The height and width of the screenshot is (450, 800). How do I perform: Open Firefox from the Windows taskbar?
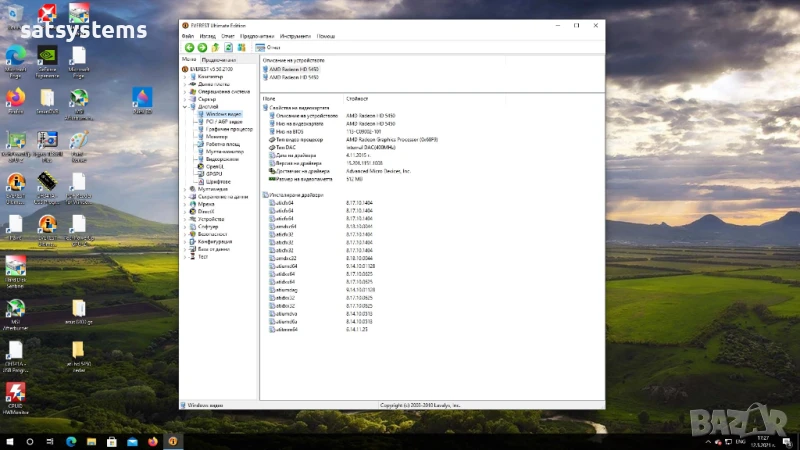(152, 441)
